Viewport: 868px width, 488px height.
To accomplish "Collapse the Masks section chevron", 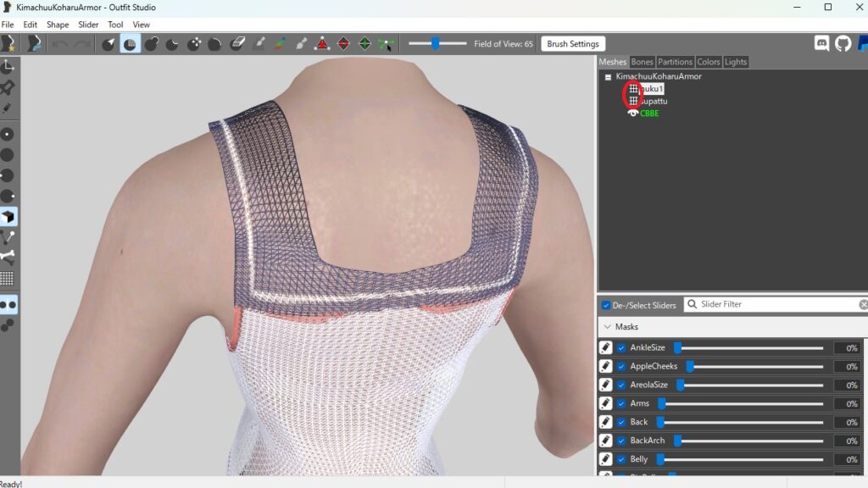I will point(606,326).
